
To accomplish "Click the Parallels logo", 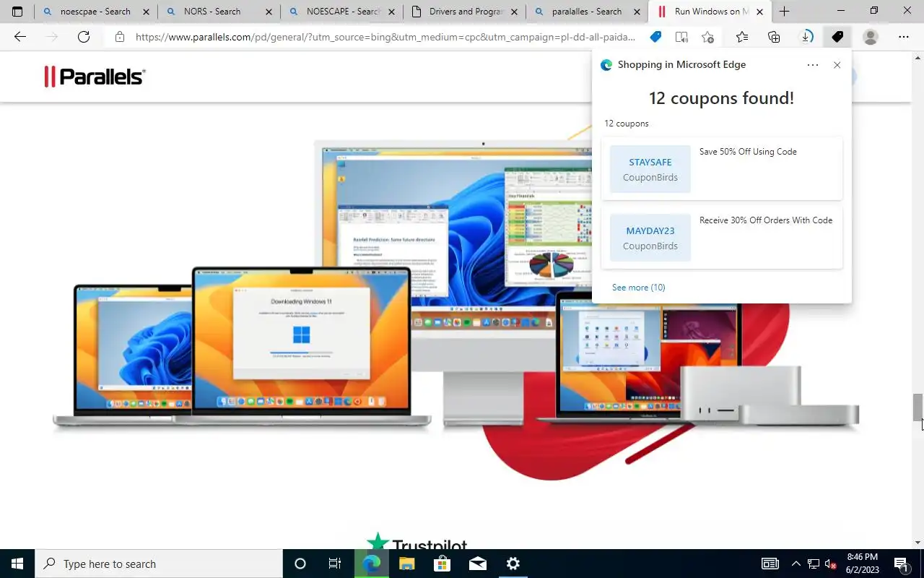I will click(95, 77).
